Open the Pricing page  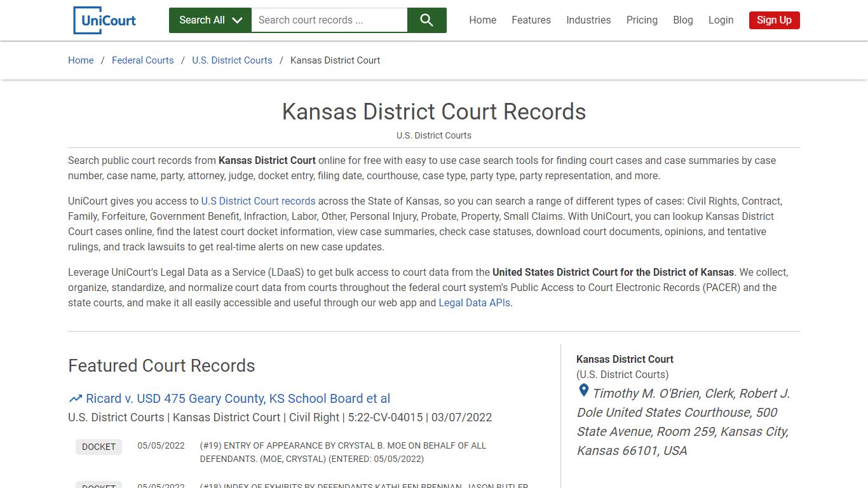pos(642,20)
